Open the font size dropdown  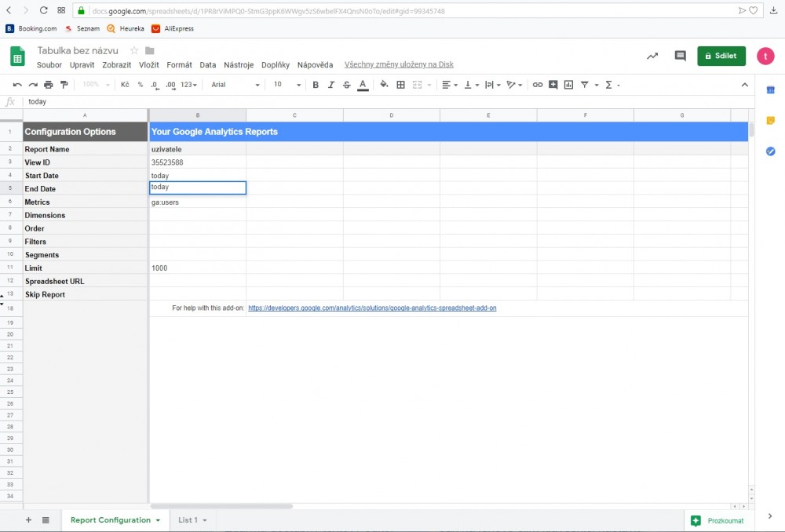(287, 85)
